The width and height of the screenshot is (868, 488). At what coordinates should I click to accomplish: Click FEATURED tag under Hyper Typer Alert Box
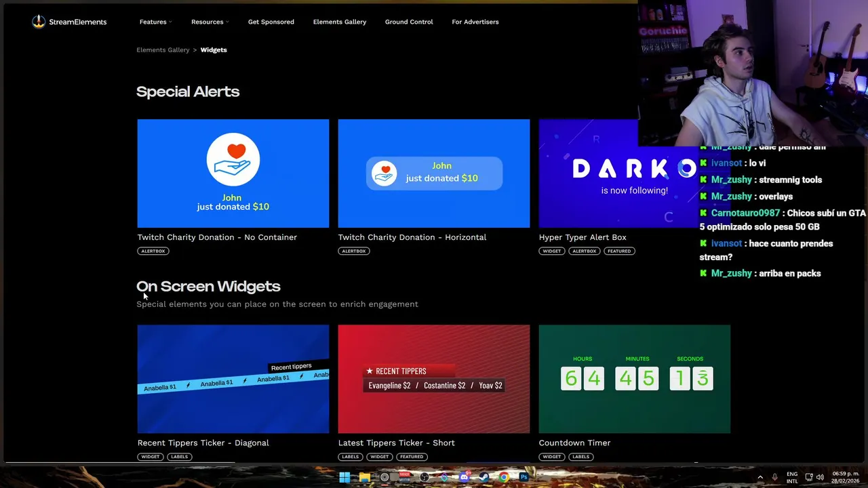tap(618, 251)
